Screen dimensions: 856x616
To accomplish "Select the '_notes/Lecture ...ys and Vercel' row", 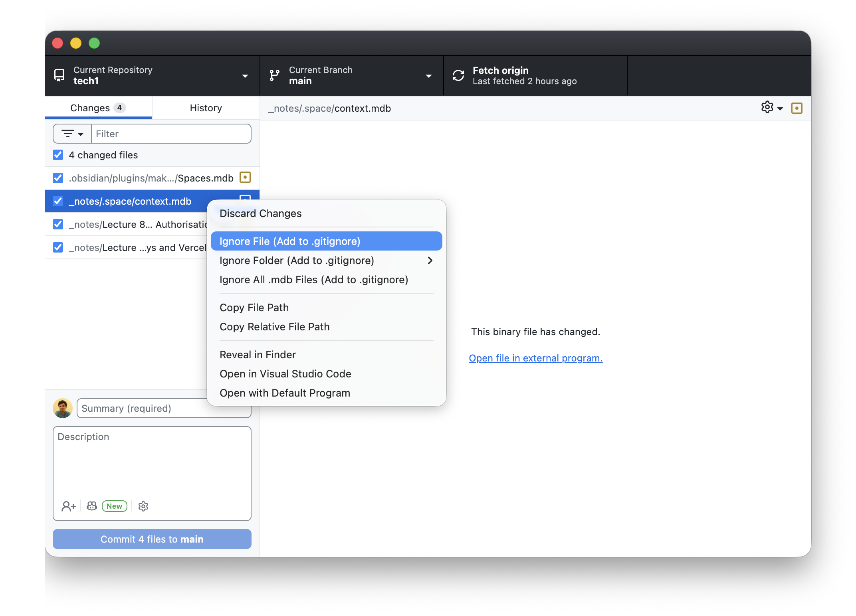I will [126, 247].
